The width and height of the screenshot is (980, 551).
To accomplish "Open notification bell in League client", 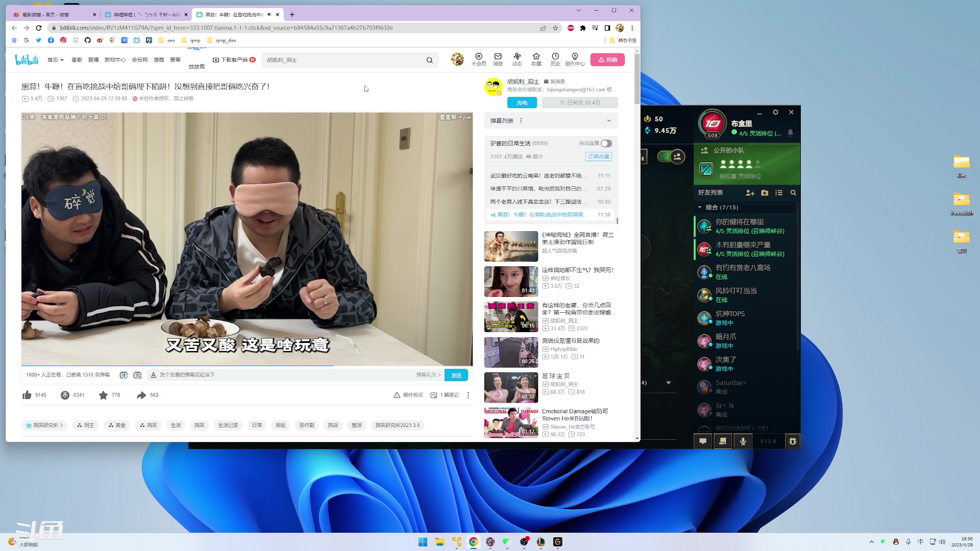I will (x=790, y=133).
